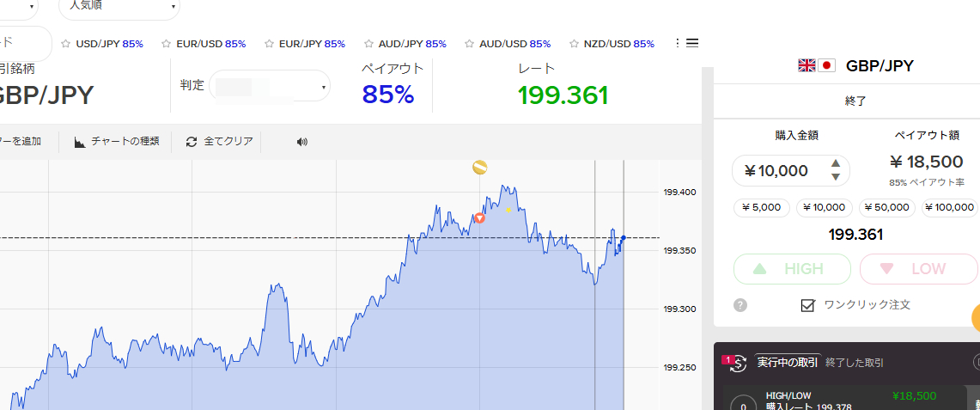Open チャートの種類 chart type menu

[x=117, y=142]
